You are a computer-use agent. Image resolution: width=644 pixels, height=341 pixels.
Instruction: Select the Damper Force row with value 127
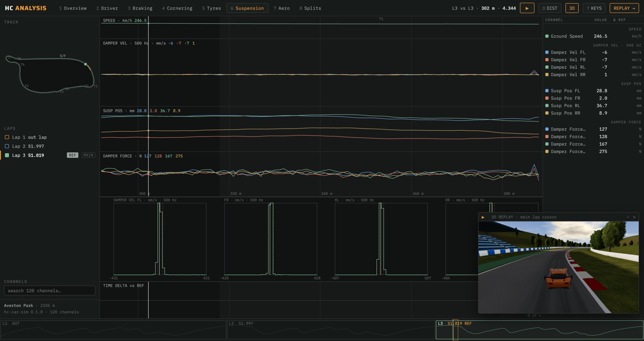(593, 129)
